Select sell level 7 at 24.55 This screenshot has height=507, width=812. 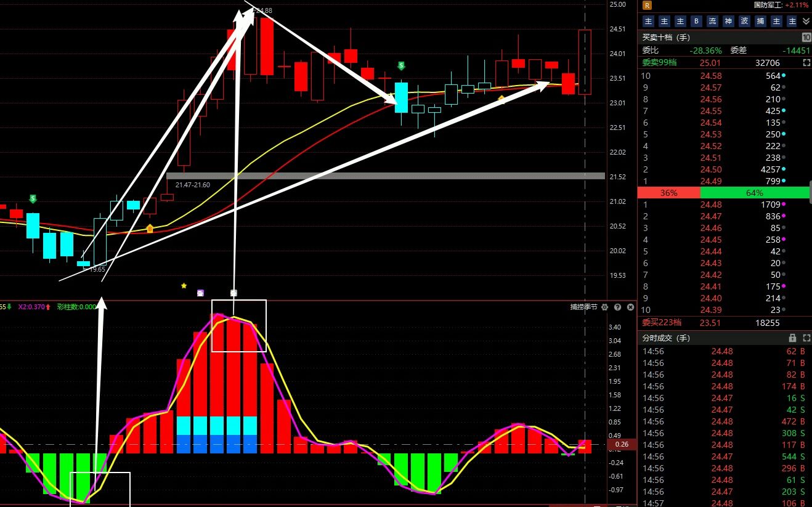[725, 111]
